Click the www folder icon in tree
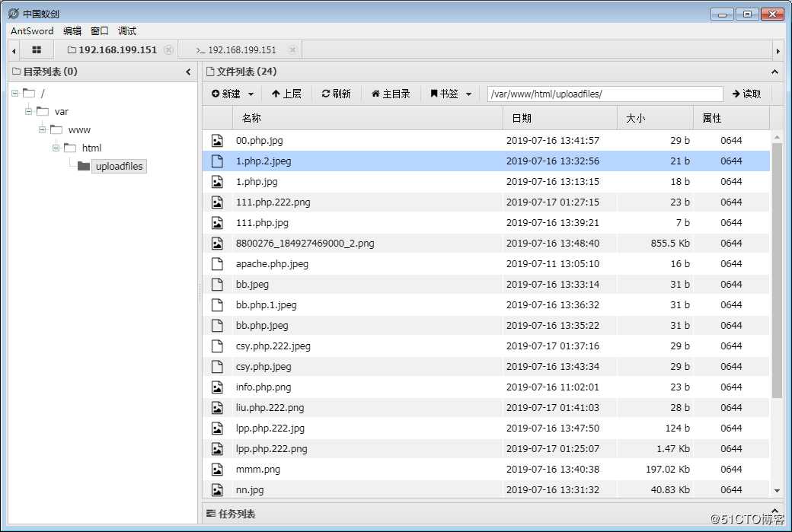 click(x=56, y=129)
